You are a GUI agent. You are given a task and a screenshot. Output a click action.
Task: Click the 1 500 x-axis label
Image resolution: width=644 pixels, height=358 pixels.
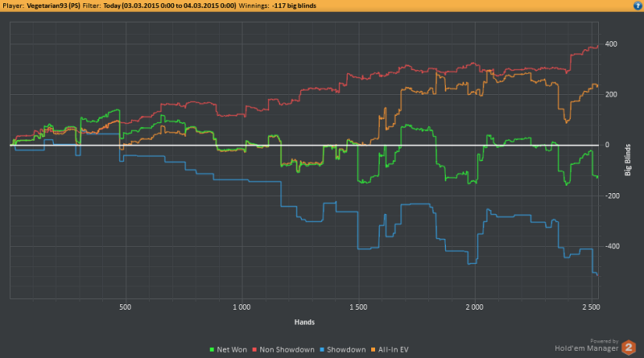click(x=358, y=307)
